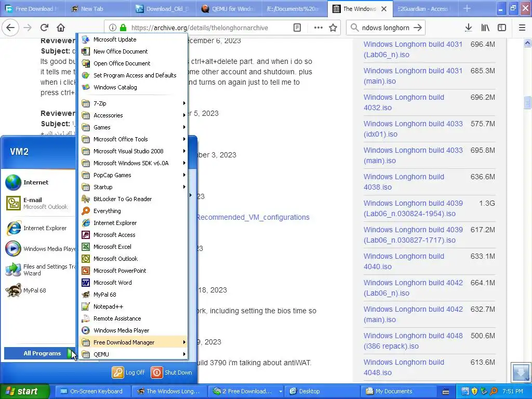Screen dimensions: 532x399
Task: Launch Microsoft Excel from programs menu
Action: [133, 247]
